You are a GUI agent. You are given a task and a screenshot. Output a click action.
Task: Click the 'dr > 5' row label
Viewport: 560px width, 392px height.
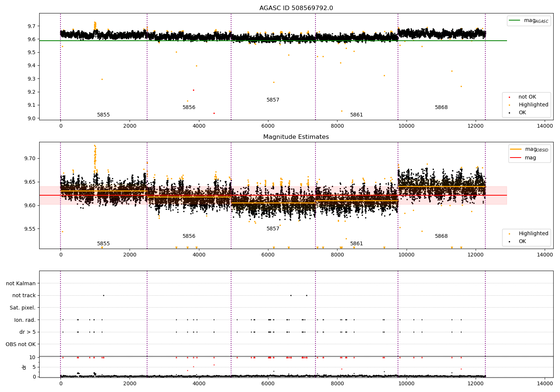(x=28, y=332)
